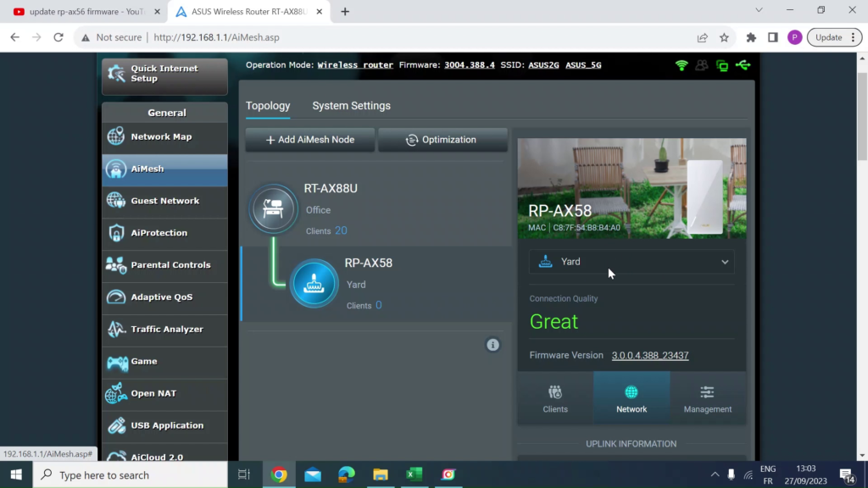Open Network Map from sidebar

164,136
